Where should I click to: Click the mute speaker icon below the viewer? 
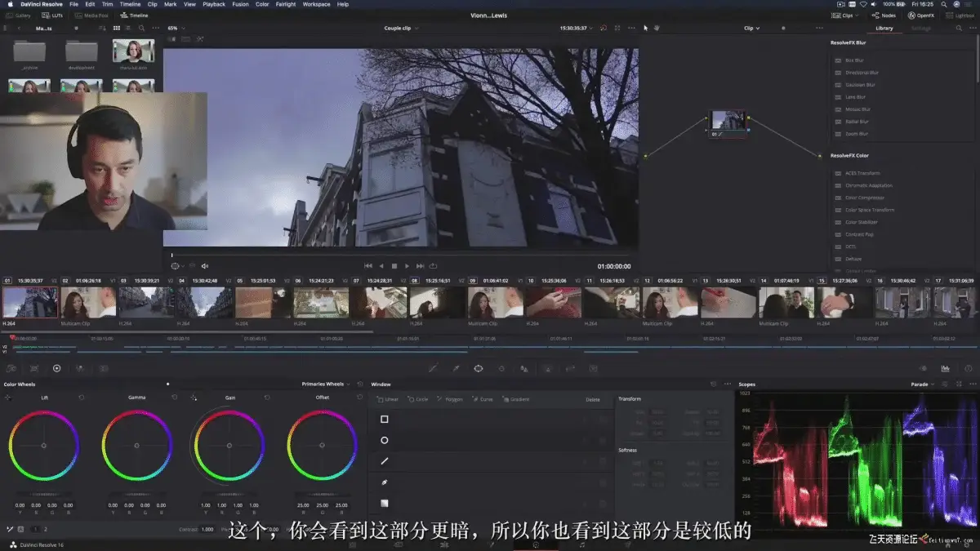(x=205, y=266)
